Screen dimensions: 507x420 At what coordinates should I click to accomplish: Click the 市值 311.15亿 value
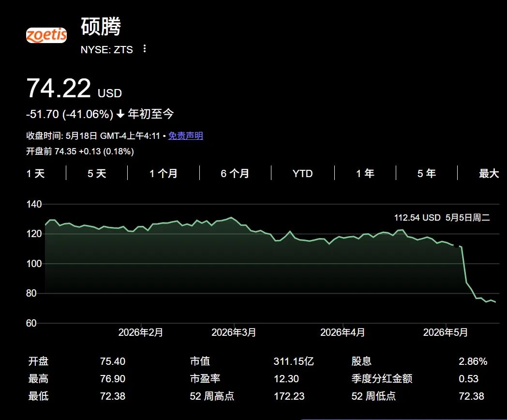pyautogui.click(x=294, y=361)
